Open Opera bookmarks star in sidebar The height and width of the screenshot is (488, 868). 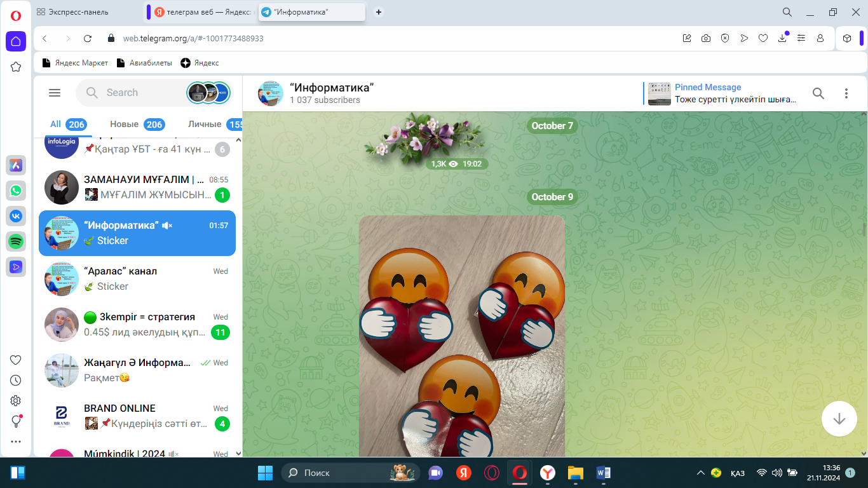[16, 67]
